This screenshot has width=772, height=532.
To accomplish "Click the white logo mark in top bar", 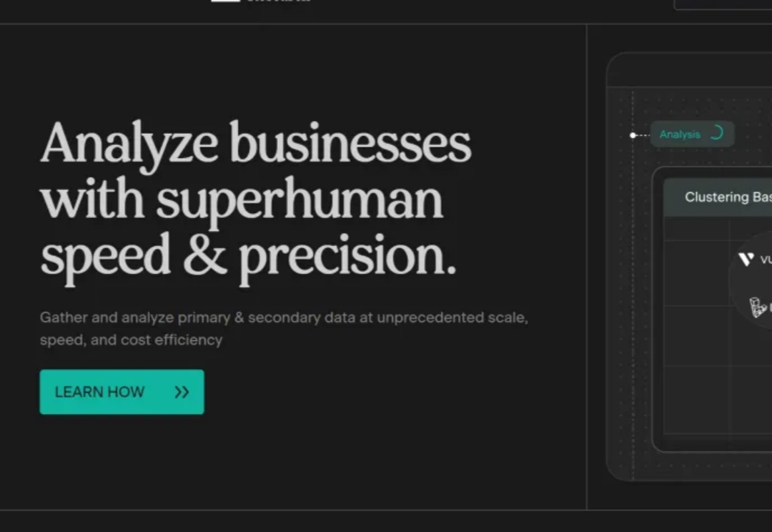I will point(225,1).
